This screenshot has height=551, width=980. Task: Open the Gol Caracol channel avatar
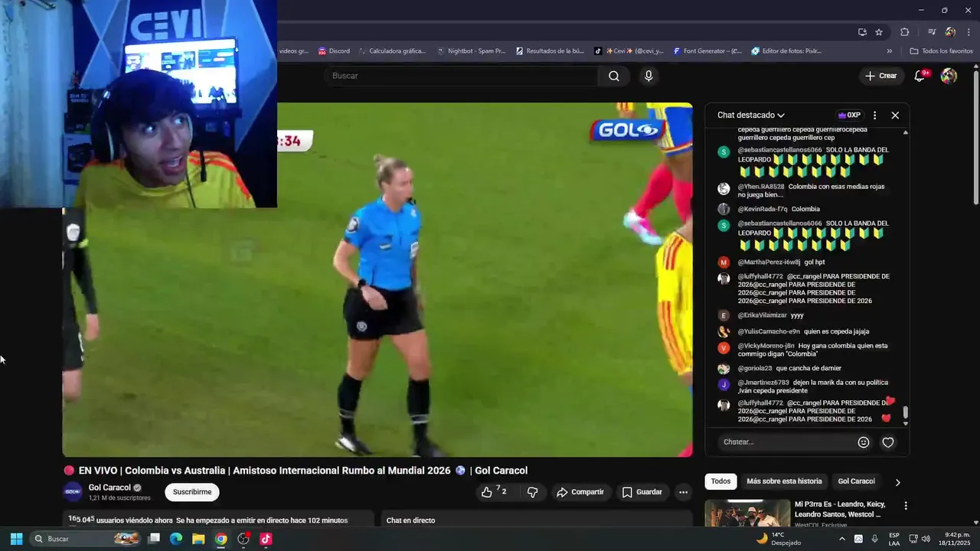[73, 491]
